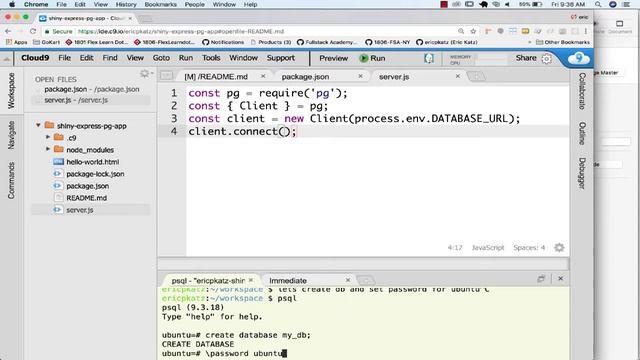Toggle the Commands side panel
The height and width of the screenshot is (360, 640).
11,180
